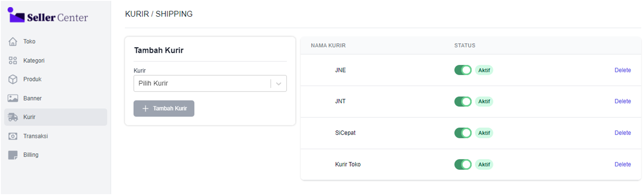The image size is (644, 195).
Task: Open the Transaksi money icon
Action: 13,136
